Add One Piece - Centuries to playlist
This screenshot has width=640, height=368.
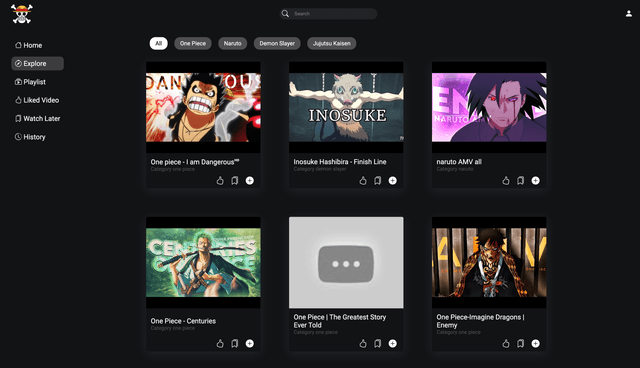click(250, 344)
